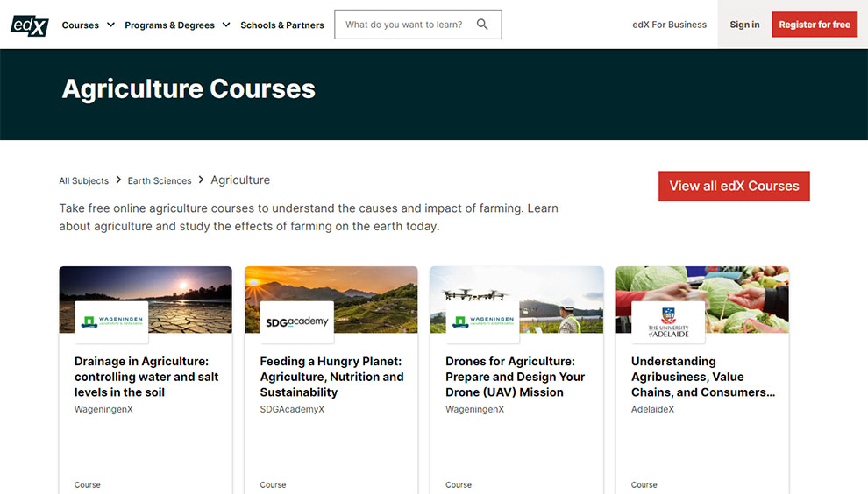868x494 pixels.
Task: Open 'Feeding a Hungry Planet' course title
Action: [x=332, y=377]
